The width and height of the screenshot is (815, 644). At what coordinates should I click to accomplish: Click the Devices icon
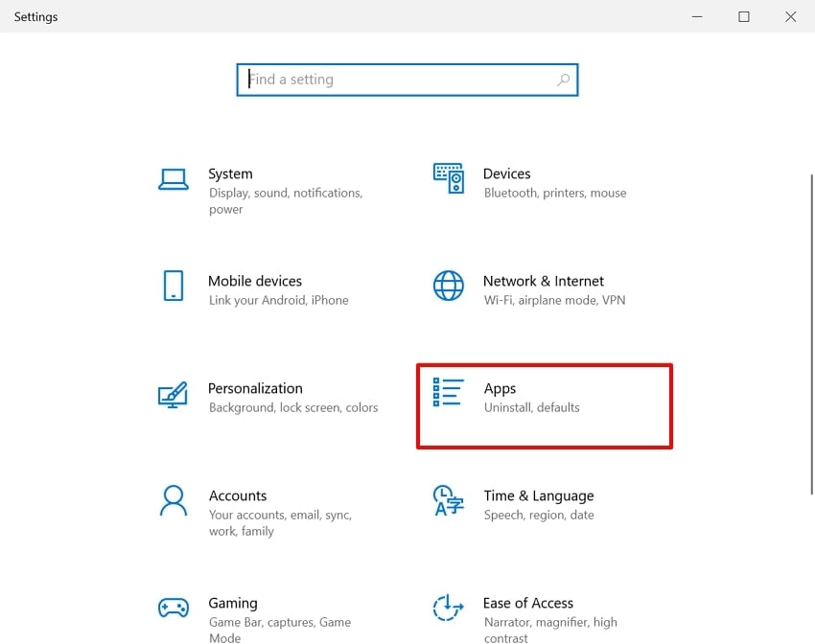[448, 180]
